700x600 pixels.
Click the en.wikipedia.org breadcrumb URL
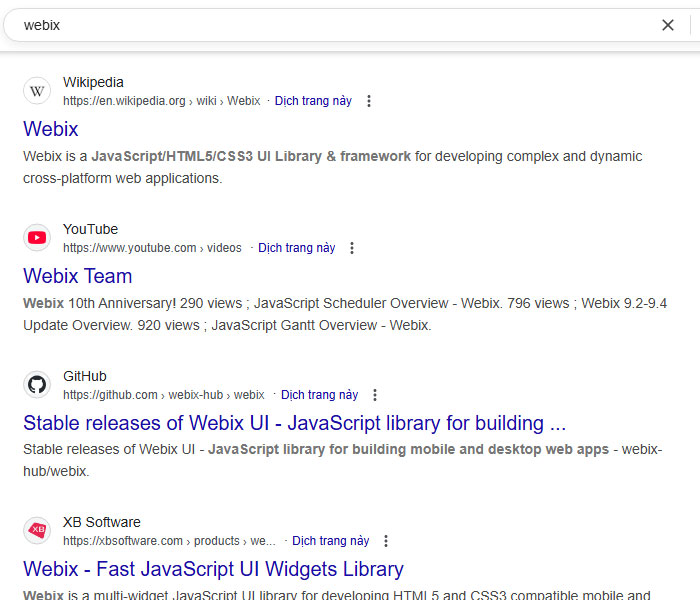click(x=162, y=101)
